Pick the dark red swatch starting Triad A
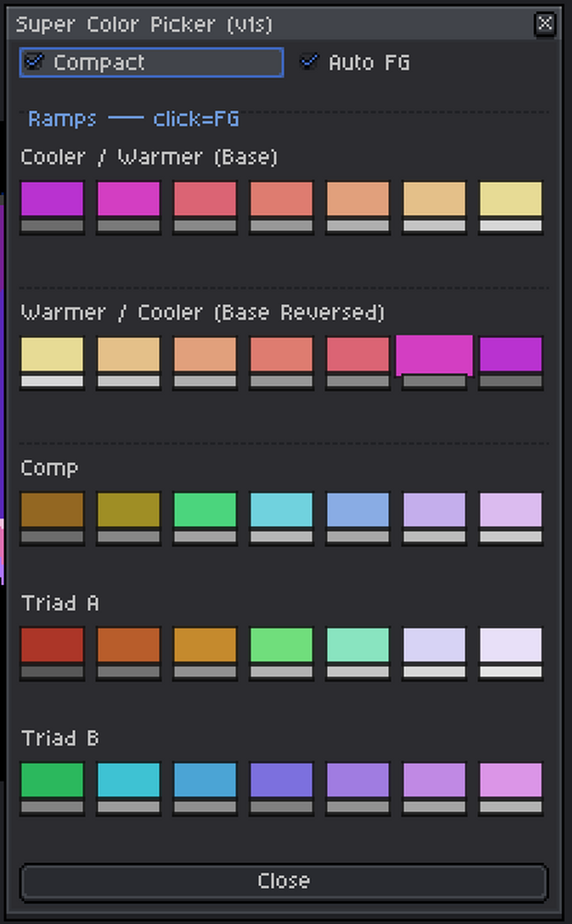Viewport: 572px width, 924px height. 52,642
